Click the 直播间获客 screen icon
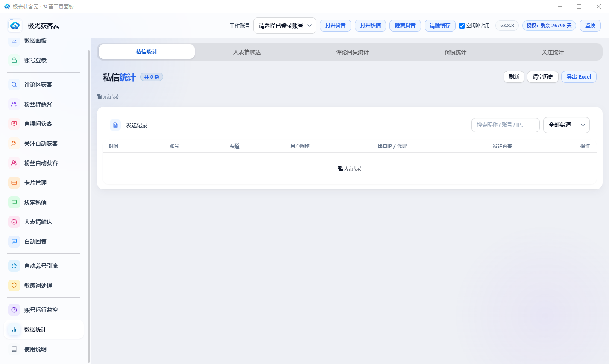The height and width of the screenshot is (364, 609). click(14, 124)
